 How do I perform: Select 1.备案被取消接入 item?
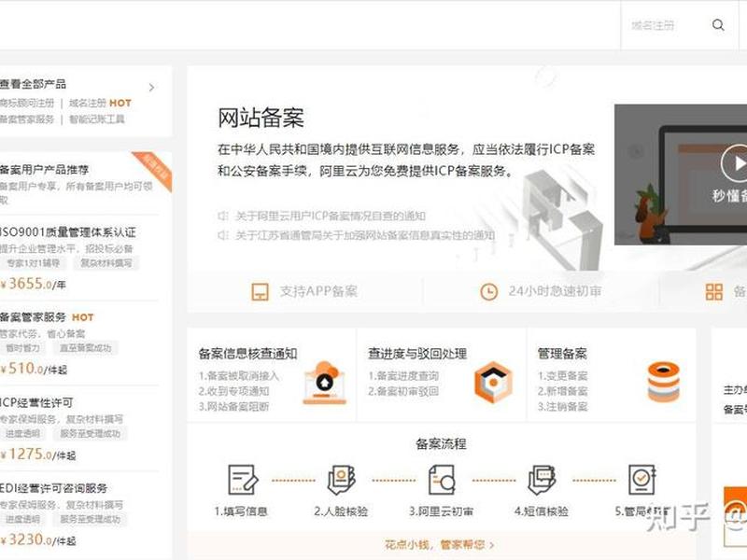tap(239, 376)
